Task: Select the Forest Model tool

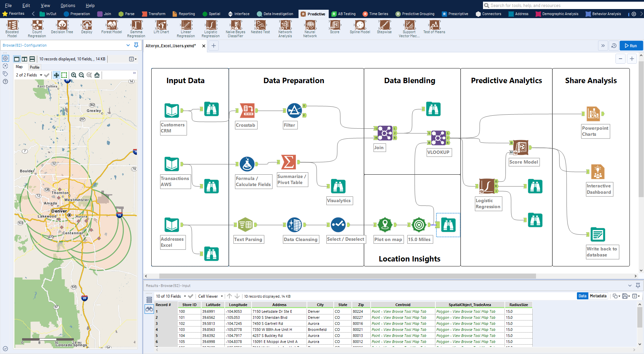Action: (111, 26)
